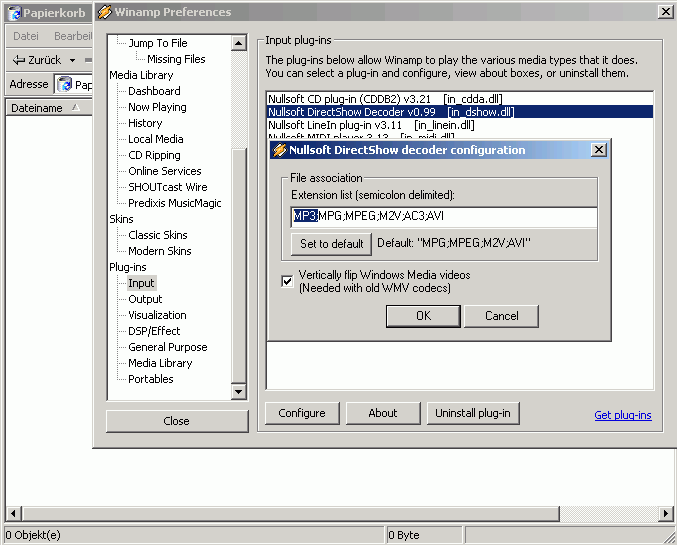
Task: Click Papierkorb horizontal scroll right arrow
Action: click(x=665, y=513)
